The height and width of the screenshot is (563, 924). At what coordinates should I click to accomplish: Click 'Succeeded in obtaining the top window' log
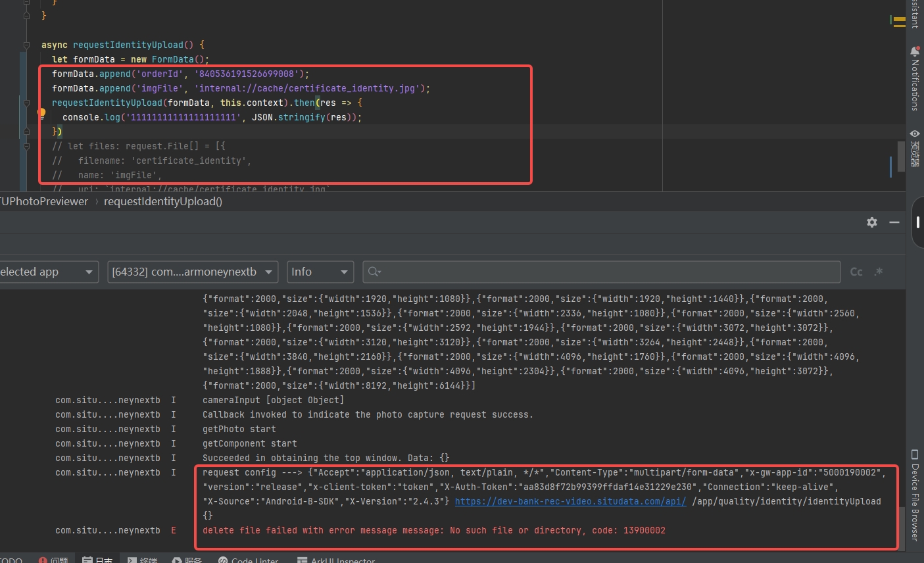tap(326, 458)
